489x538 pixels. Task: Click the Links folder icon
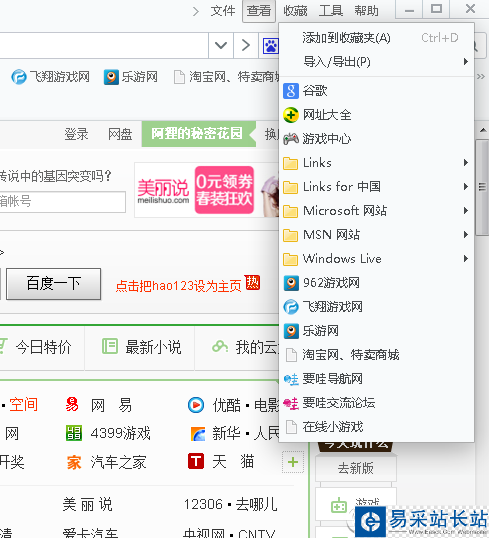pos(291,163)
